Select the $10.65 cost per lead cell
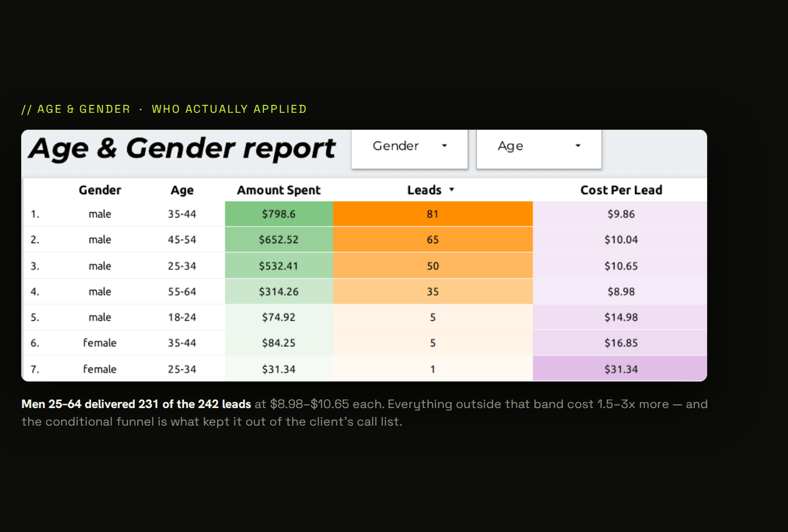The height and width of the screenshot is (532, 788). pyautogui.click(x=620, y=265)
